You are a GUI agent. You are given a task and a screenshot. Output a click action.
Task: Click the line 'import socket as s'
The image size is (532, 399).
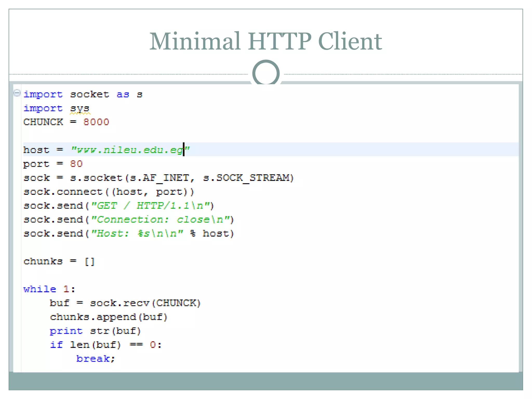(x=83, y=95)
